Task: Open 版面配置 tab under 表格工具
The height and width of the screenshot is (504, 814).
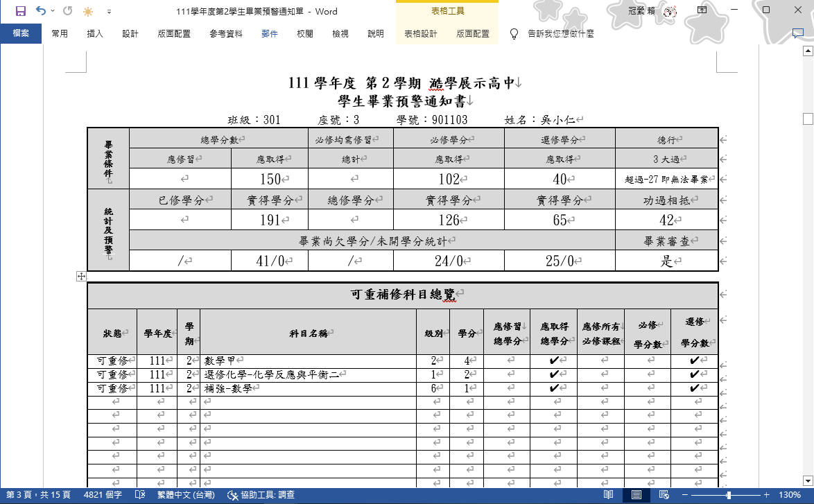Action: [x=472, y=34]
